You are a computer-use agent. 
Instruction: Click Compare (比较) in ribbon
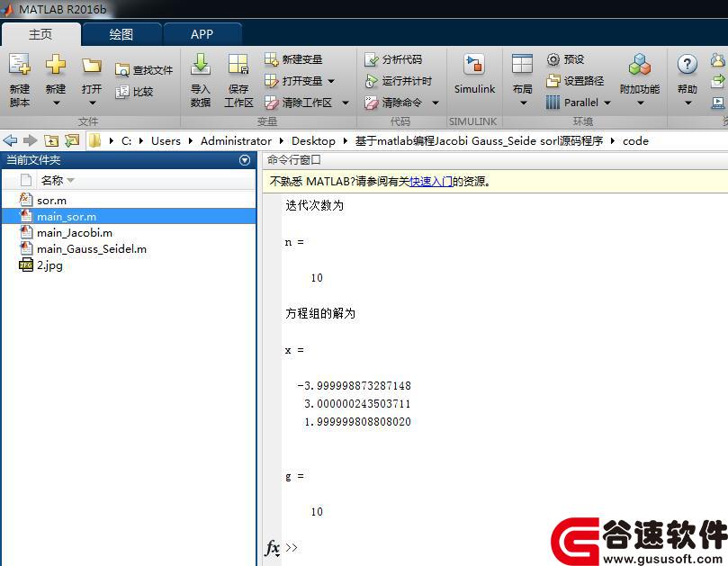click(134, 92)
